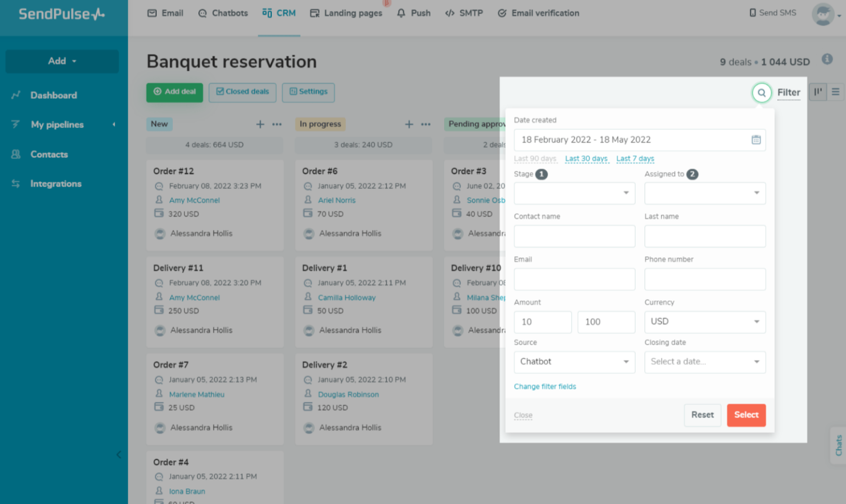Focus the Phone number field

(x=705, y=279)
